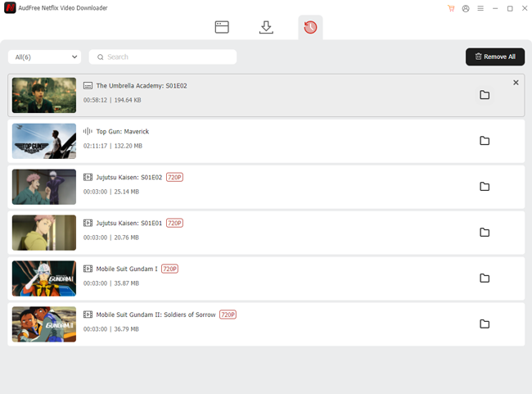The height and width of the screenshot is (394, 532).
Task: Click the AudFree app logo
Action: coord(10,8)
